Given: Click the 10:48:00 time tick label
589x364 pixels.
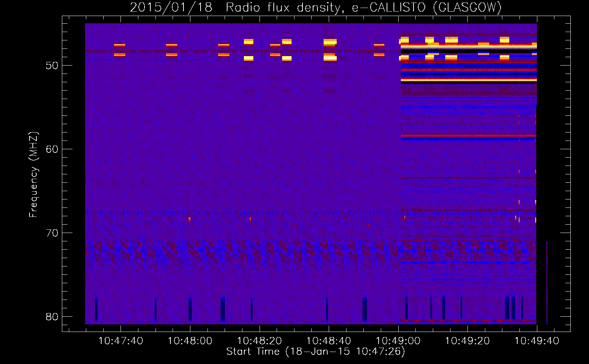Looking at the screenshot, I should (x=190, y=341).
